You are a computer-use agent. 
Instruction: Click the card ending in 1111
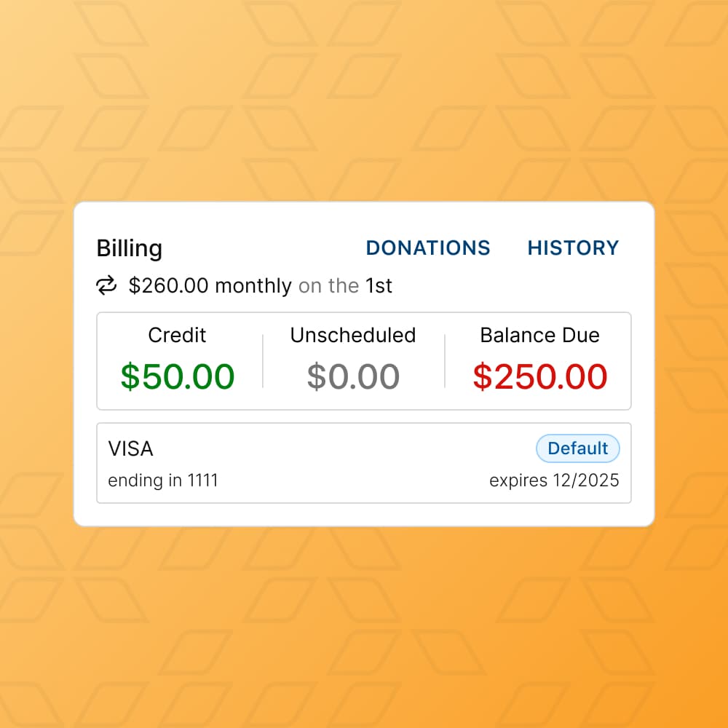tap(163, 480)
